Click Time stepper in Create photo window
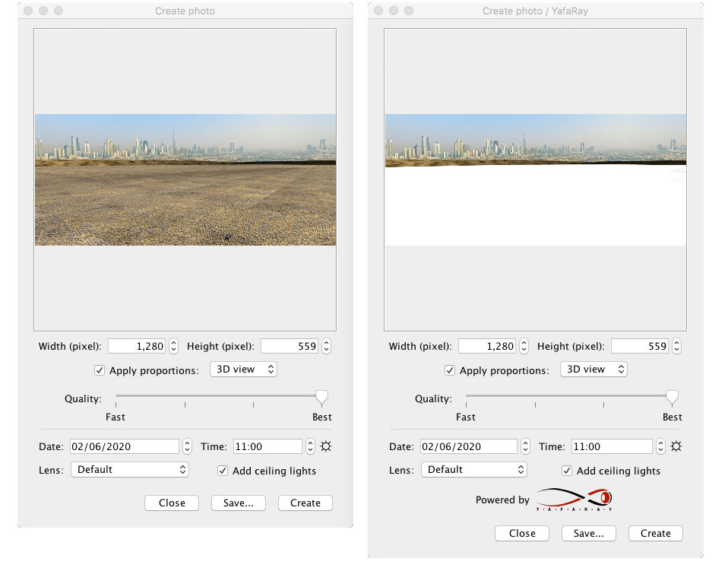Viewport: 728px width, 571px height. pyautogui.click(x=310, y=446)
